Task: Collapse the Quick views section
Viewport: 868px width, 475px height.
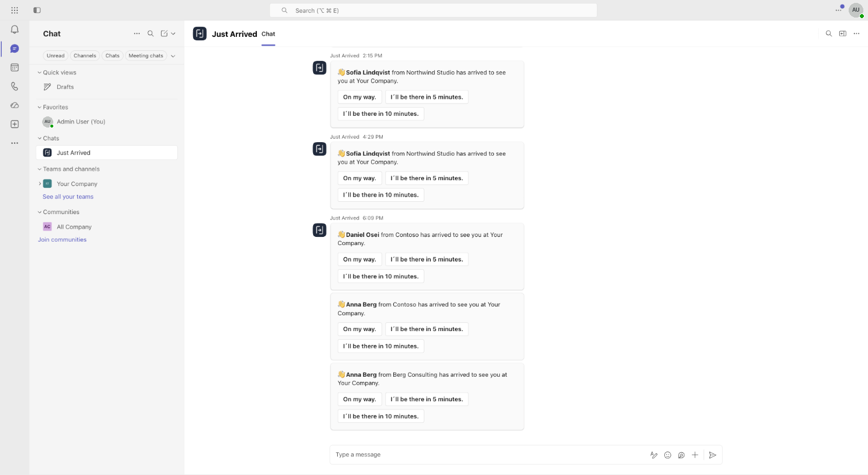Action: click(39, 73)
